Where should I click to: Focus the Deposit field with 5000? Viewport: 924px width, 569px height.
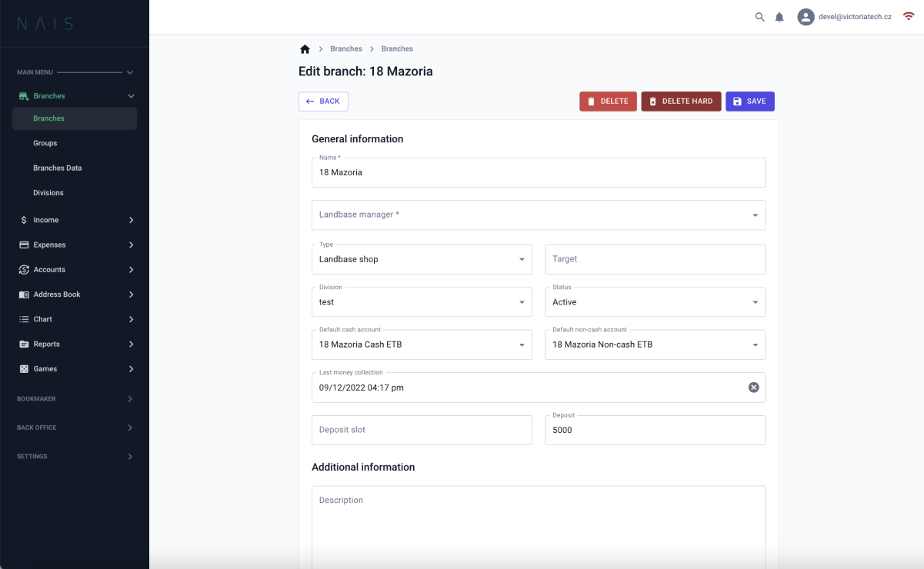(x=655, y=430)
